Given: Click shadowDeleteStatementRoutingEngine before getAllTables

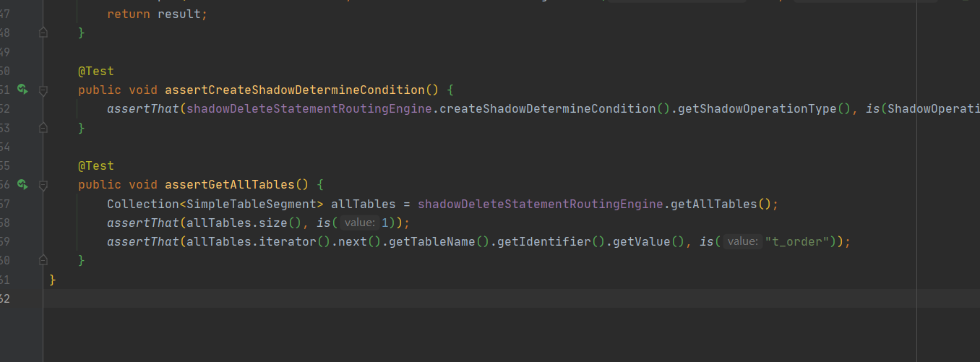Looking at the screenshot, I should click(541, 204).
